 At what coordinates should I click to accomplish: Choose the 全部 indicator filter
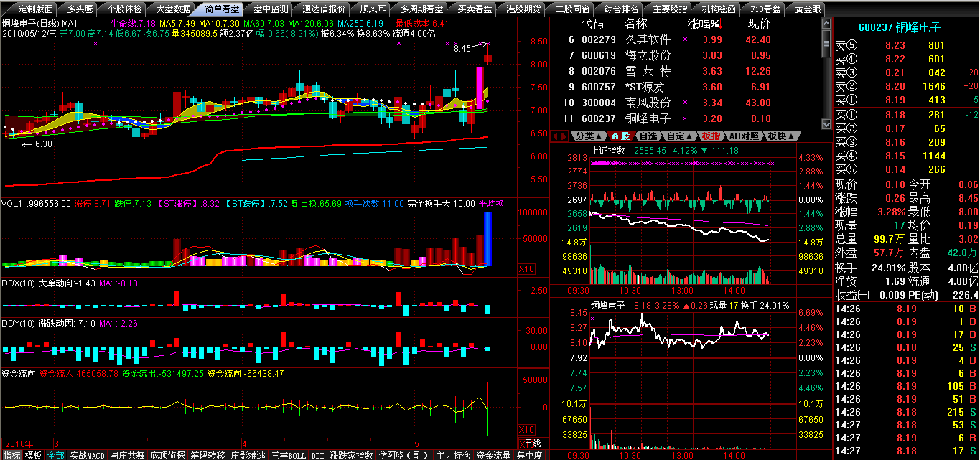click(x=56, y=455)
